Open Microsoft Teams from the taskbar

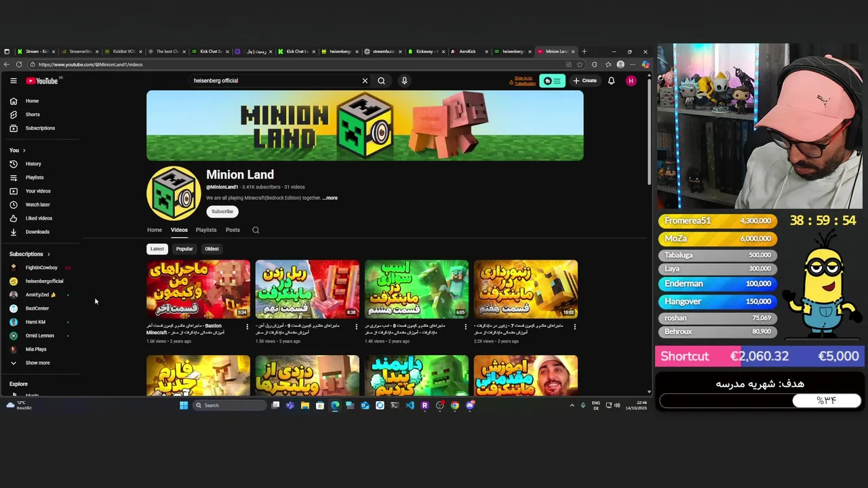click(x=290, y=405)
